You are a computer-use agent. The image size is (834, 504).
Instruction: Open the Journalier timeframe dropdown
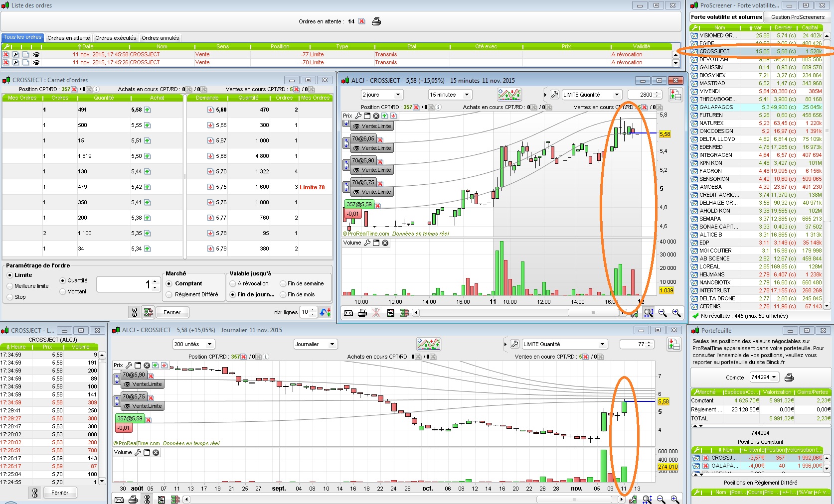click(x=316, y=344)
